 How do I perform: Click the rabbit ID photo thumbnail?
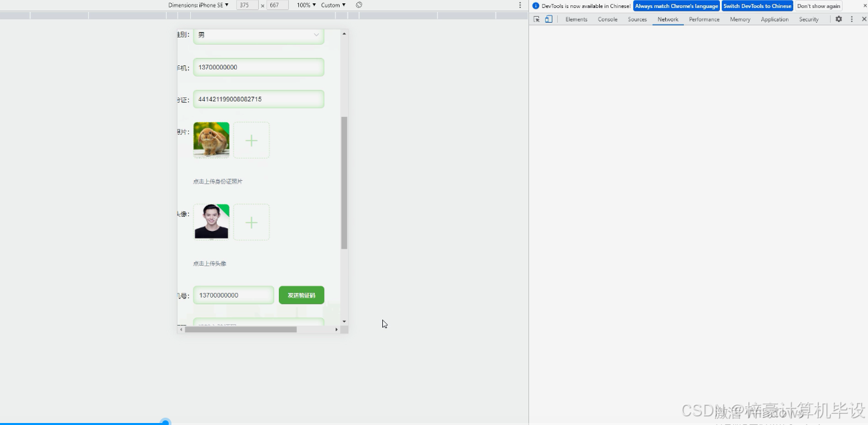coord(211,139)
